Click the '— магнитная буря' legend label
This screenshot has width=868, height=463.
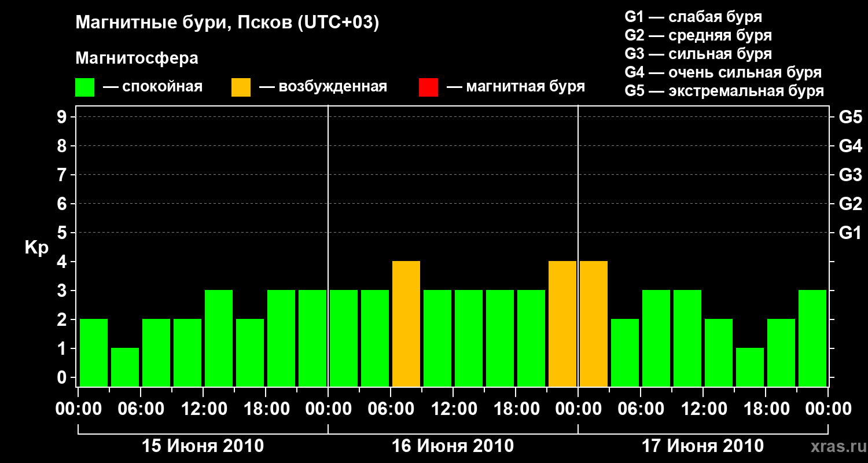[x=516, y=87]
